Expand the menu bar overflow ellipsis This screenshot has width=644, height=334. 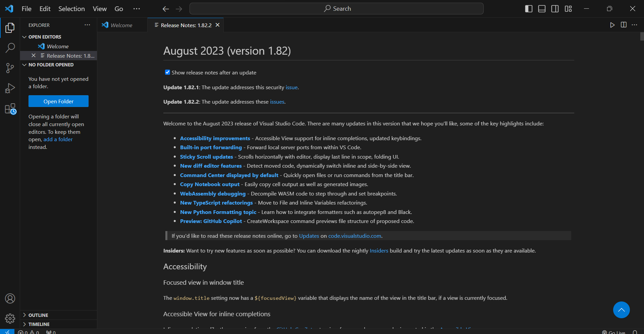point(137,9)
